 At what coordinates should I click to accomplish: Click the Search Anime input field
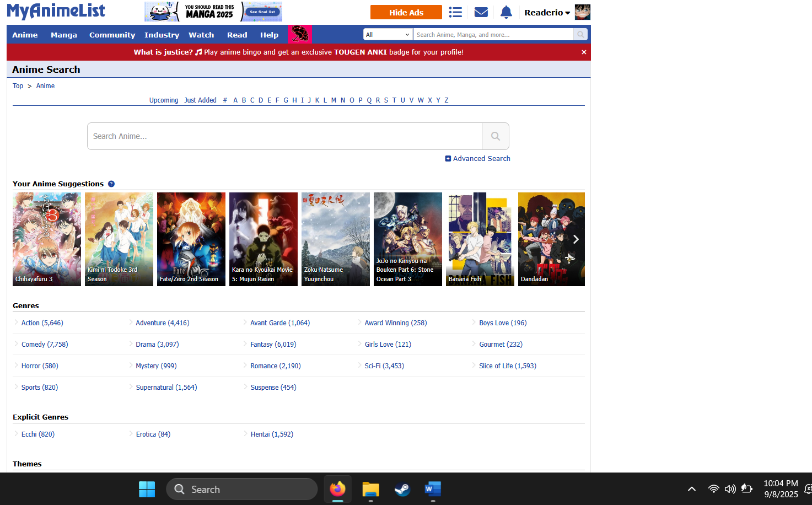(284, 136)
